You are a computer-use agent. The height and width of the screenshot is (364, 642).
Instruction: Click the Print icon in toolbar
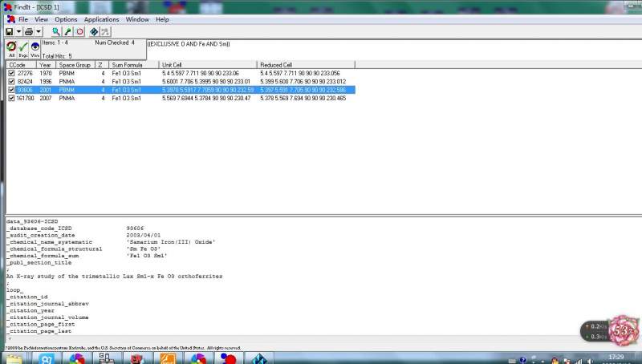tap(29, 31)
